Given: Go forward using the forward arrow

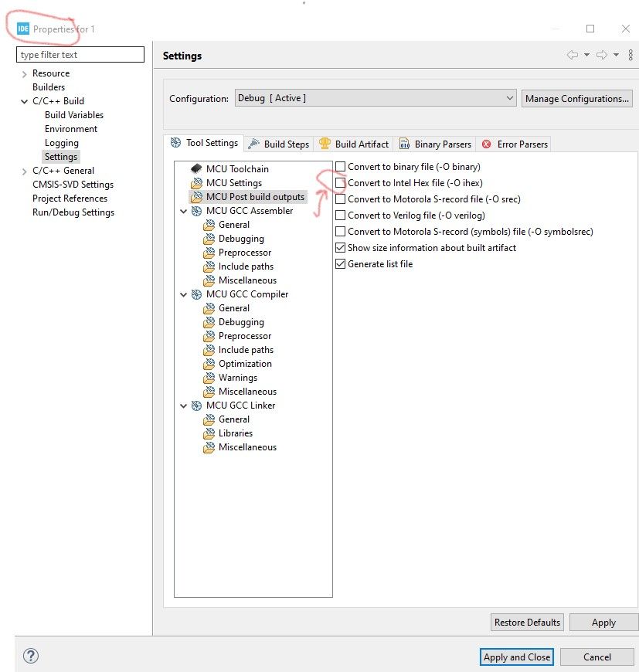Looking at the screenshot, I should coord(602,55).
